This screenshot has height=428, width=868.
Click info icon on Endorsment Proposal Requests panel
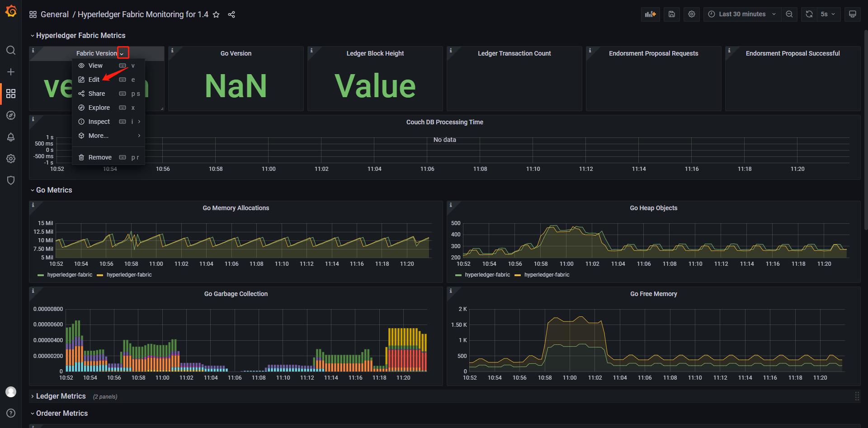[590, 51]
